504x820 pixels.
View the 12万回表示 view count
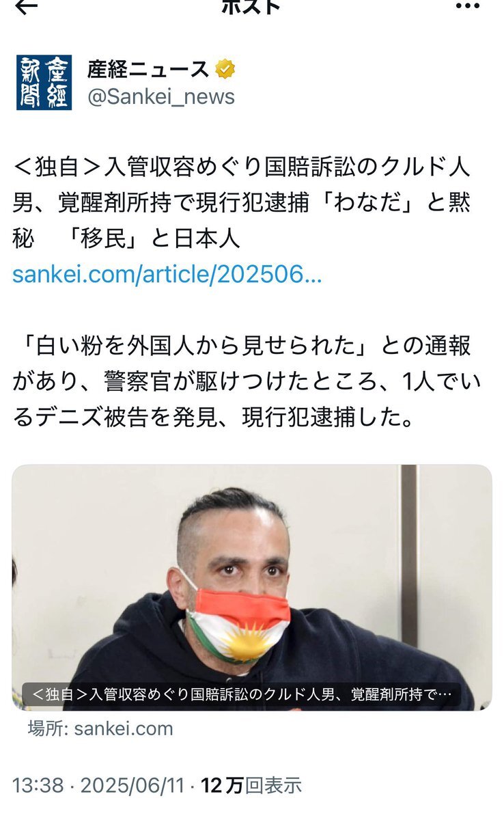pyautogui.click(x=252, y=786)
